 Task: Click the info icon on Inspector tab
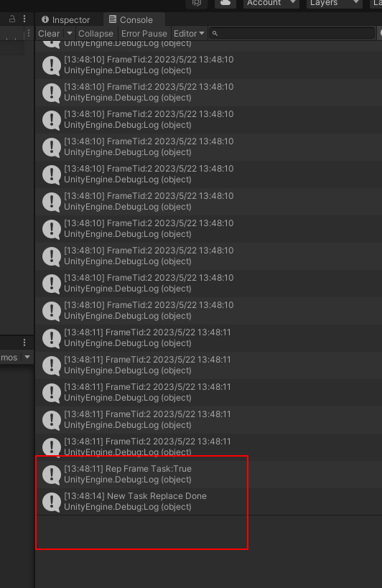(45, 19)
